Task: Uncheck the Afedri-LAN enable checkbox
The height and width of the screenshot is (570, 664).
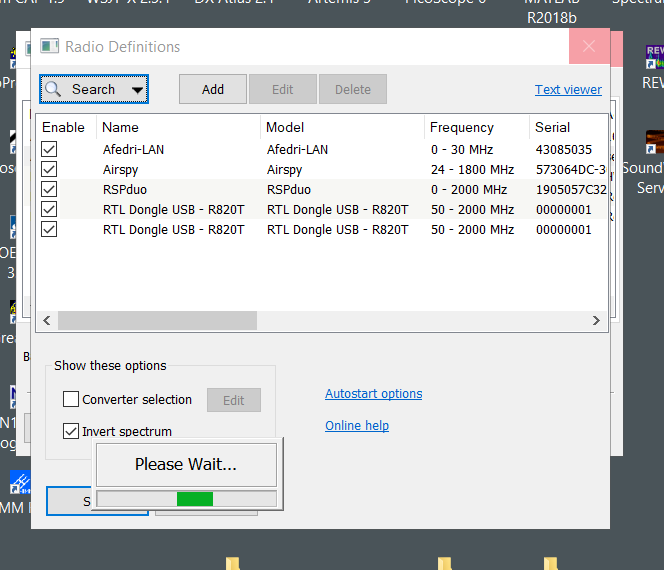Action: [49, 149]
